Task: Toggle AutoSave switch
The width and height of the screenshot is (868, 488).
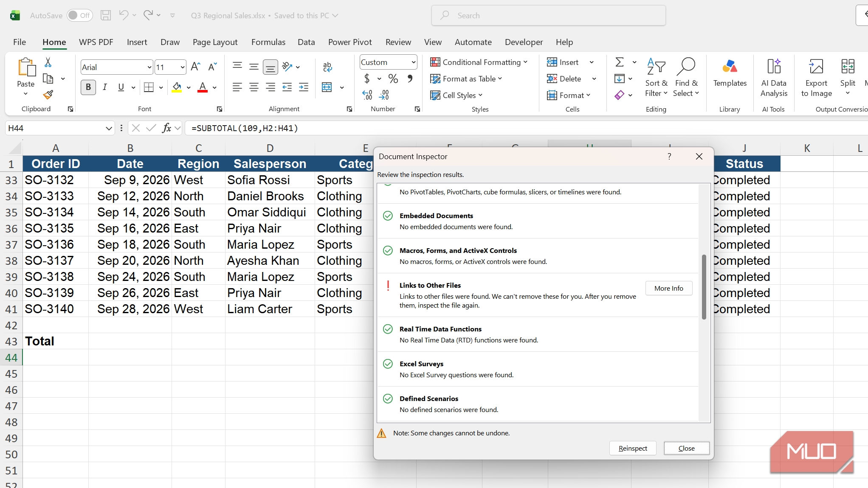Action: tap(79, 15)
